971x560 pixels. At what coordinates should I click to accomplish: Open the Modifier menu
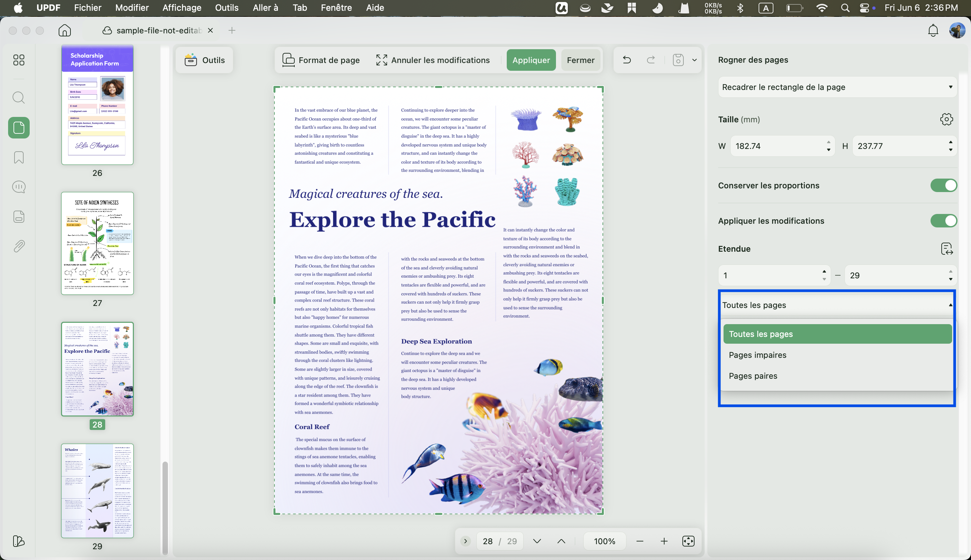coord(132,8)
